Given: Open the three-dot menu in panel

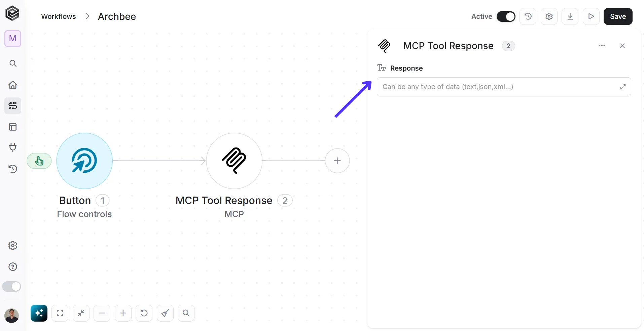Looking at the screenshot, I should 602,46.
